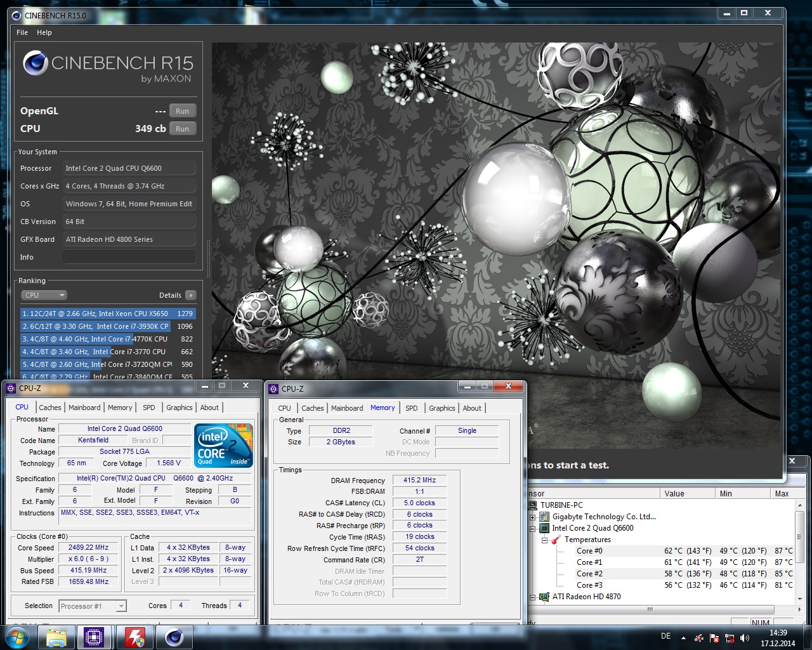This screenshot has width=812, height=650.
Task: Open Windows Explorer from the taskbar
Action: click(56, 637)
